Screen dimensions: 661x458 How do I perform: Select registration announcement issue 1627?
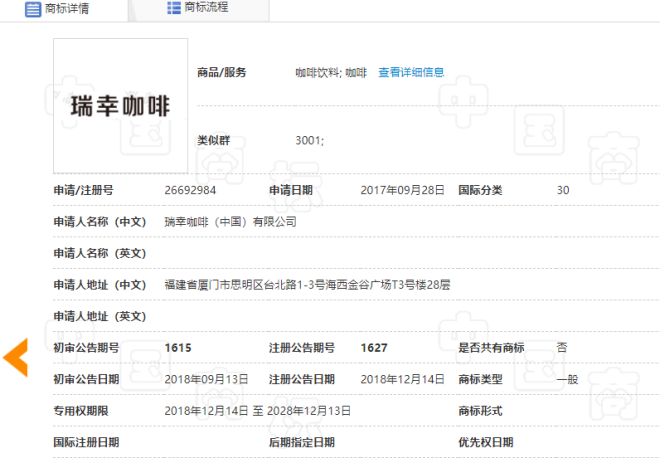coord(374,348)
